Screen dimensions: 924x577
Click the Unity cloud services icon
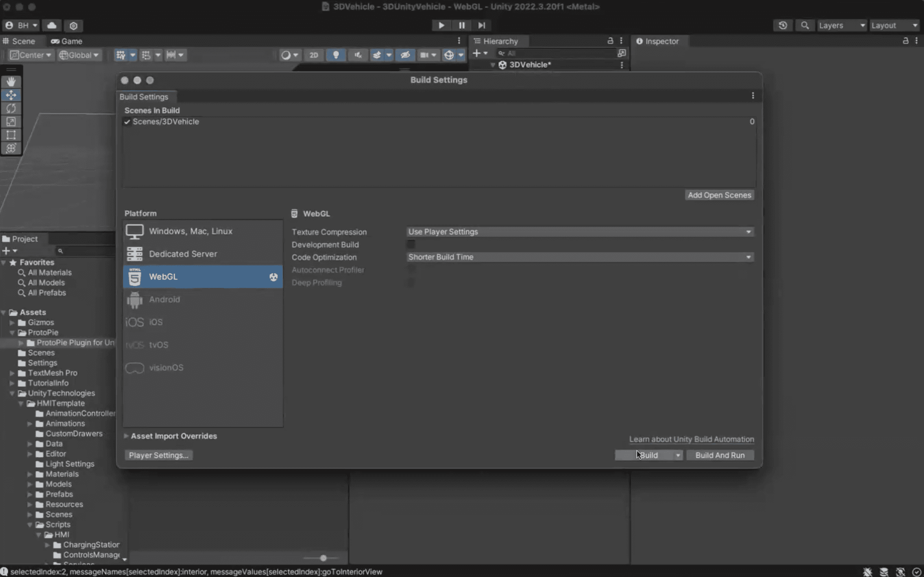click(x=52, y=25)
